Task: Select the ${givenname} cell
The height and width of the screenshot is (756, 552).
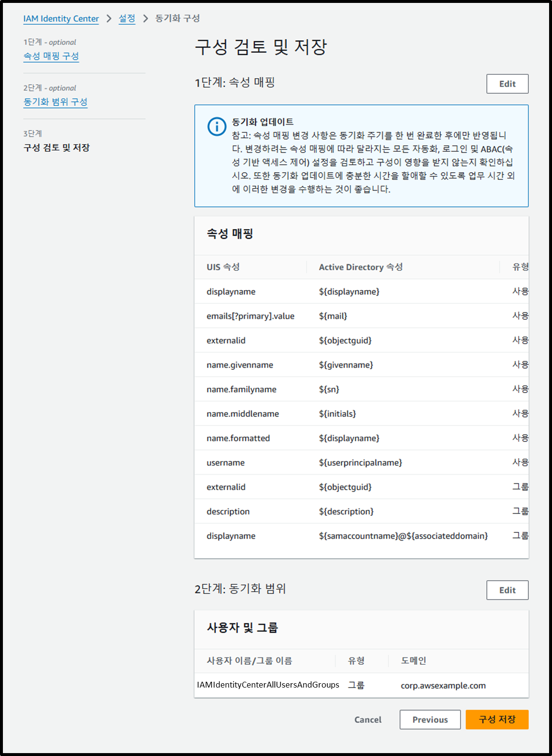Action: [x=346, y=365]
